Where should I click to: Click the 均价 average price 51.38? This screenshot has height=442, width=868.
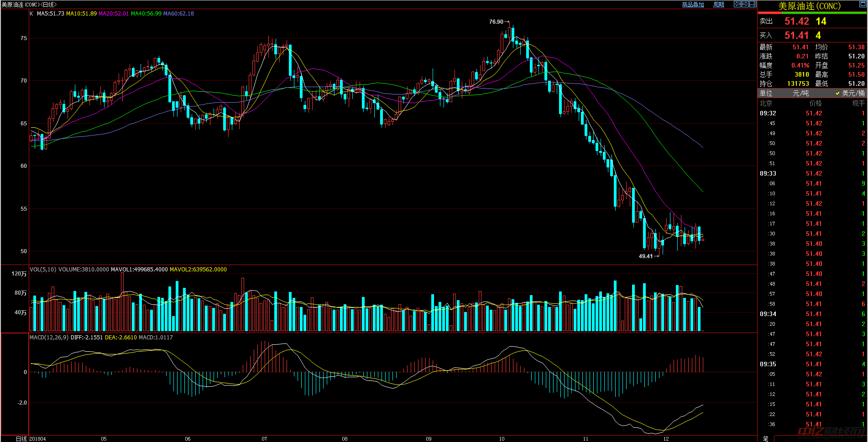point(857,47)
